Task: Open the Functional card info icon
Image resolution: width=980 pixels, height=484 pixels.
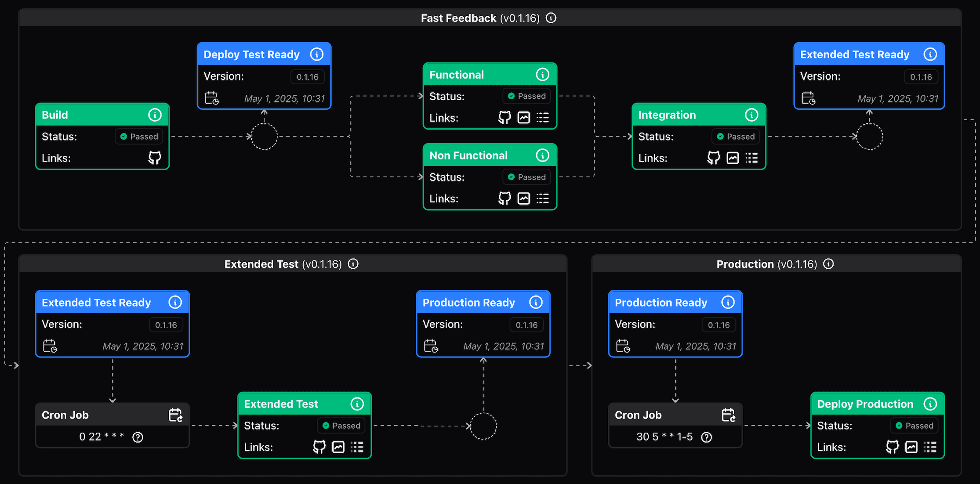Action: 542,75
